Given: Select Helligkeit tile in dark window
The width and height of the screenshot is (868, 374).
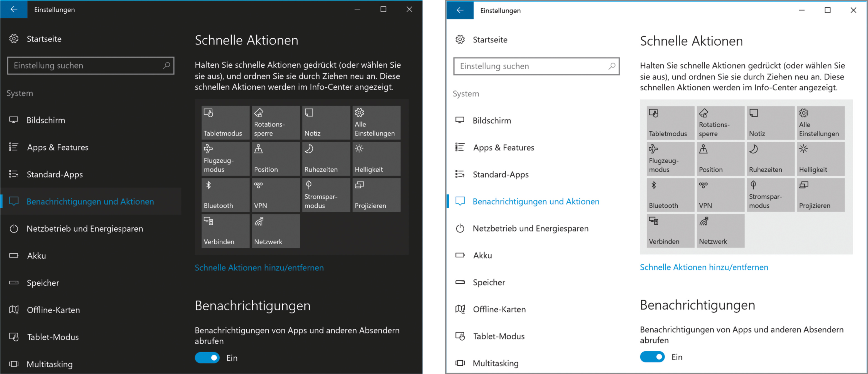Looking at the screenshot, I should (376, 158).
